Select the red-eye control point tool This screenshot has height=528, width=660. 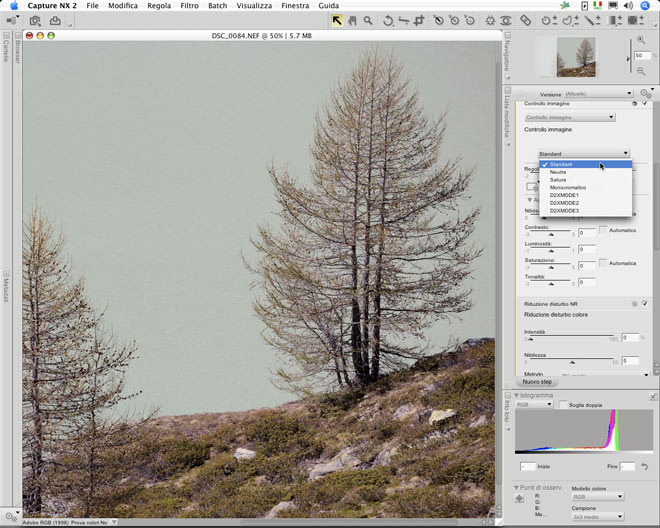506,20
